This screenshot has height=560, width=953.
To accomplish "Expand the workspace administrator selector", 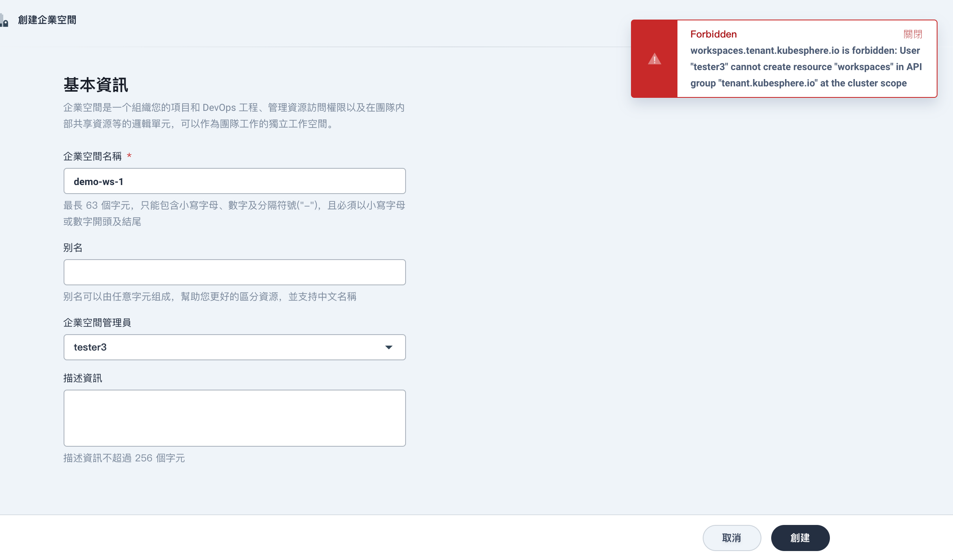I will pos(234,347).
